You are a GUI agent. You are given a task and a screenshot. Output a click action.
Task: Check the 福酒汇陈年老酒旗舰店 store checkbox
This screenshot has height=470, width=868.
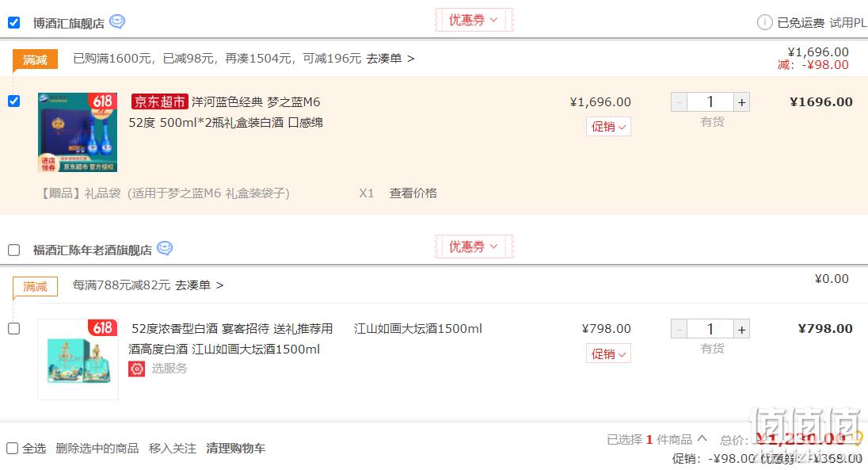(x=13, y=250)
